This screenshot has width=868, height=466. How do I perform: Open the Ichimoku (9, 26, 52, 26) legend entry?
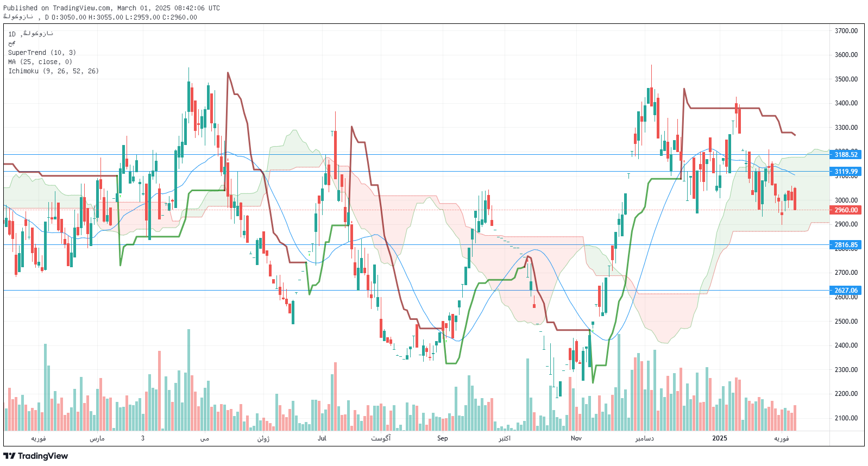[x=53, y=71]
